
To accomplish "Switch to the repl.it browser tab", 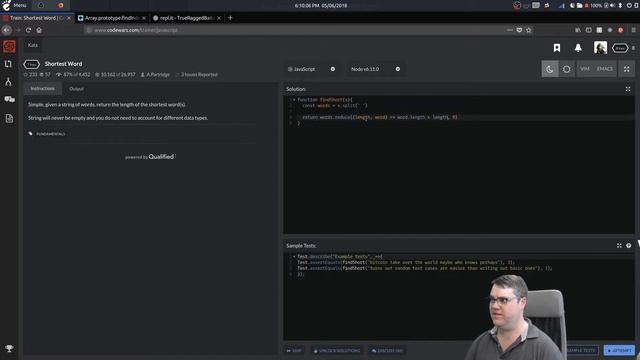I will pyautogui.click(x=186, y=18).
